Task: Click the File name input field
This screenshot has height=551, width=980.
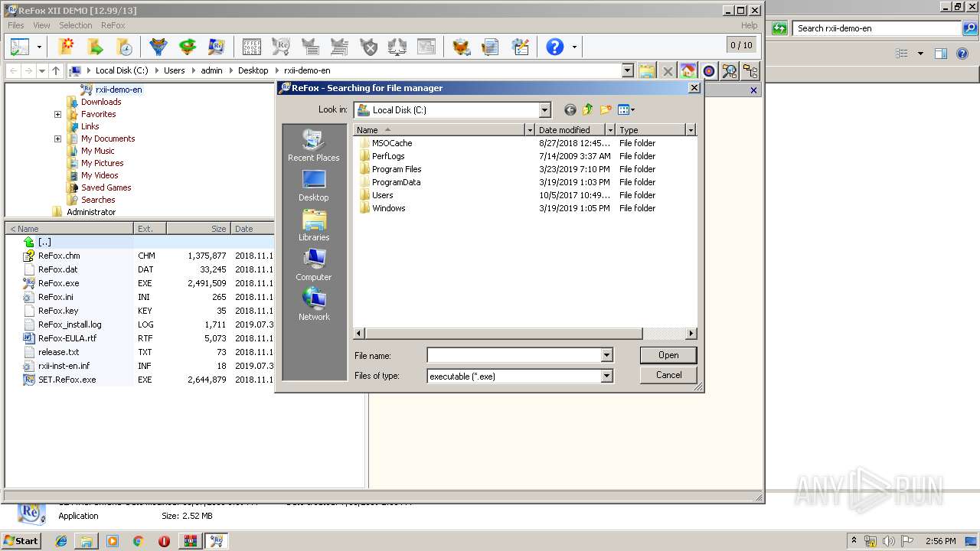Action: coord(514,355)
